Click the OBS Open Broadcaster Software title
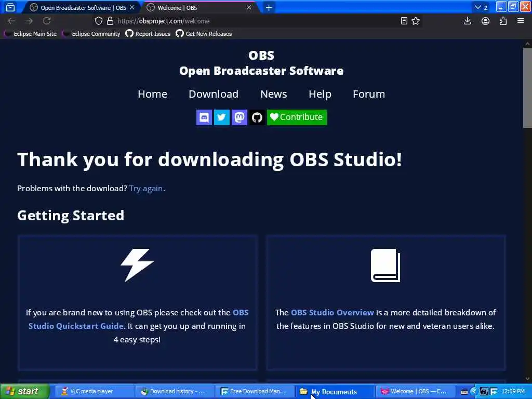Viewport: 532px width, 399px height. (261, 63)
